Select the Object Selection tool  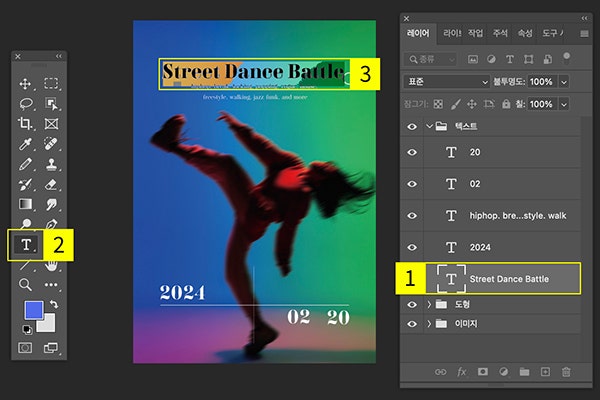pos(51,104)
